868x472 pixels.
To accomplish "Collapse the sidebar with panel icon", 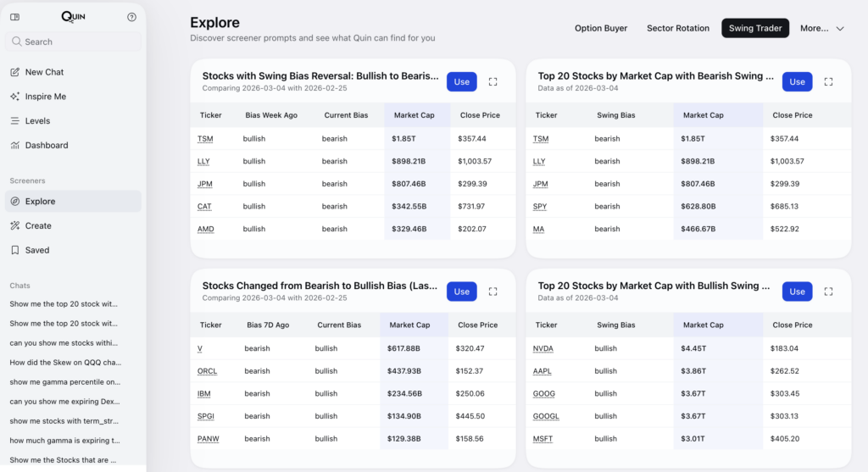I will [15, 17].
